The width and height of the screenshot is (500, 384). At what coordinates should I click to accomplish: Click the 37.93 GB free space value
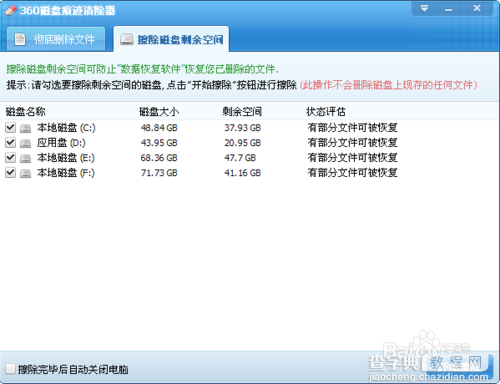(x=242, y=128)
